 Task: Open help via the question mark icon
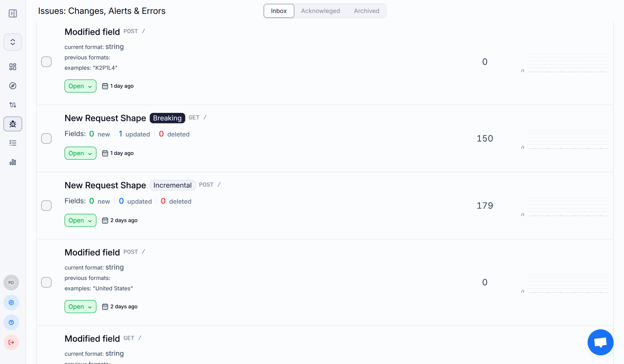point(11,322)
